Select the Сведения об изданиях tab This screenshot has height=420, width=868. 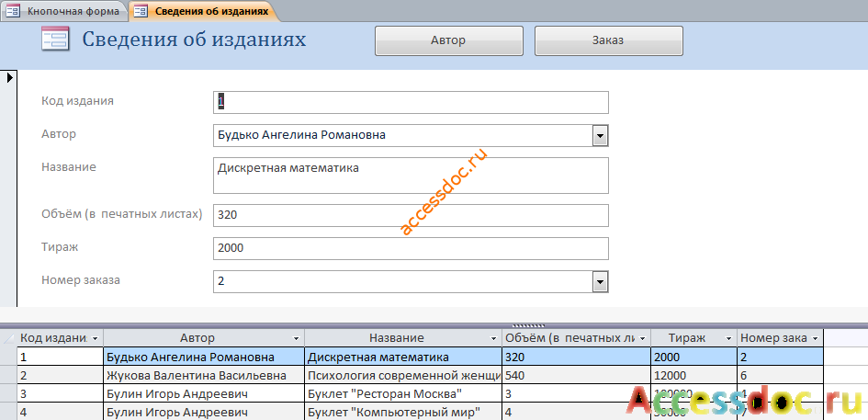(x=203, y=11)
